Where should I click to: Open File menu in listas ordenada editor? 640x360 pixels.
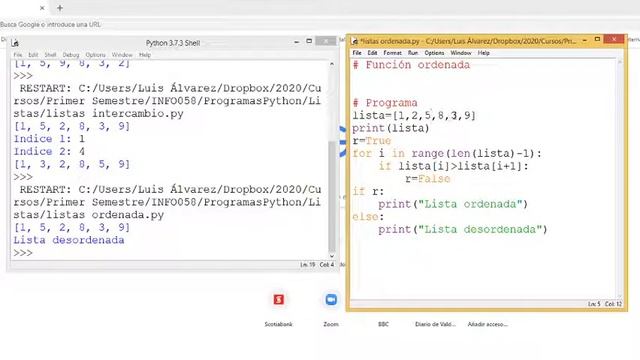tap(357, 53)
